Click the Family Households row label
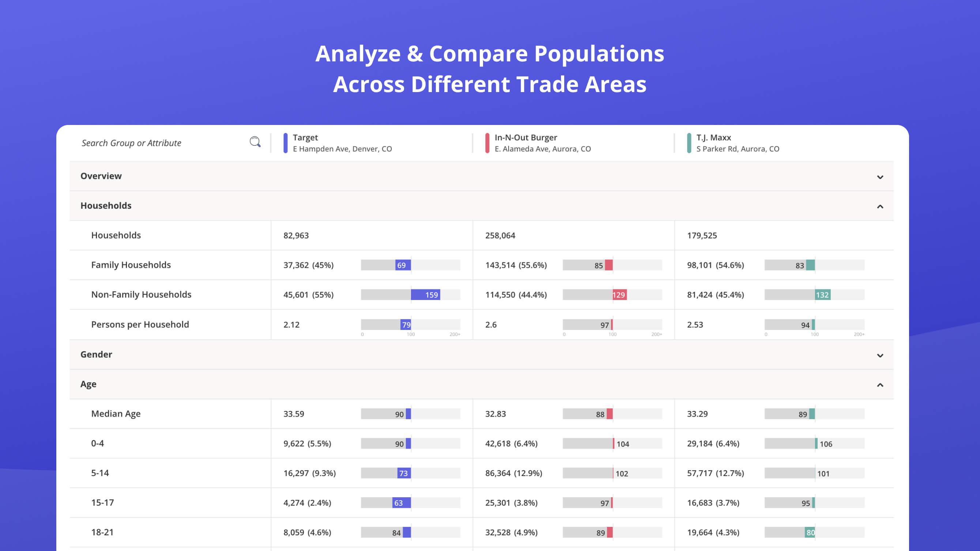Image resolution: width=980 pixels, height=551 pixels. (x=131, y=265)
